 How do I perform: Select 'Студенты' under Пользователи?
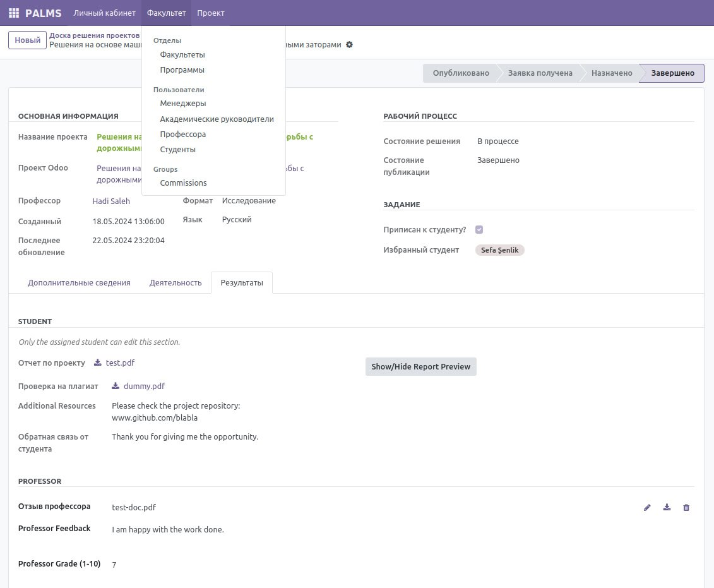tap(177, 149)
